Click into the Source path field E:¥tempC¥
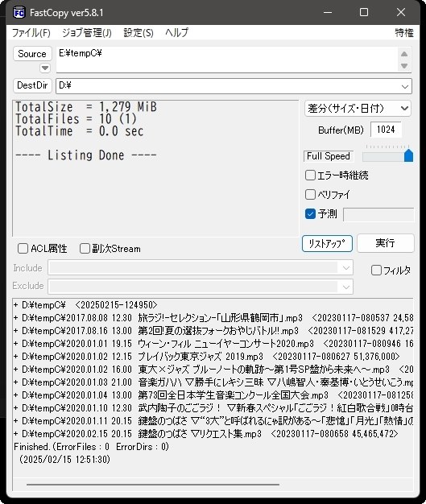426x504 pixels. (x=227, y=60)
